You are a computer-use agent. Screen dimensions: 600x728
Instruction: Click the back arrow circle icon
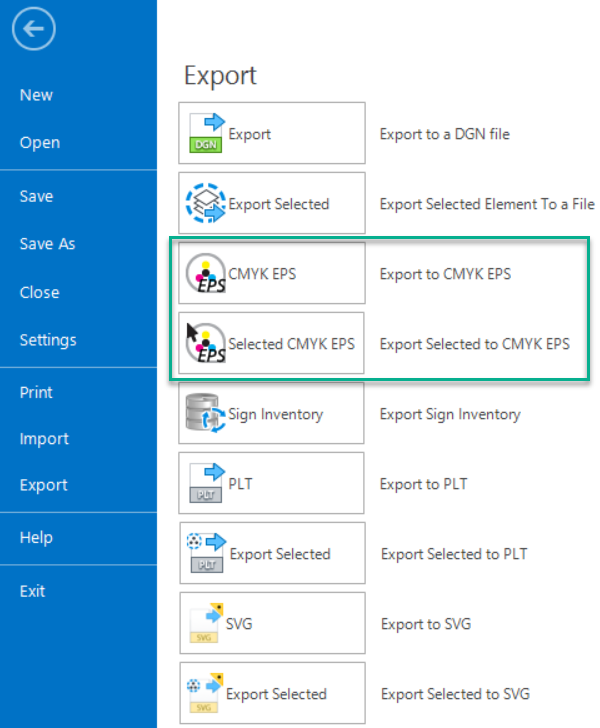[34, 30]
